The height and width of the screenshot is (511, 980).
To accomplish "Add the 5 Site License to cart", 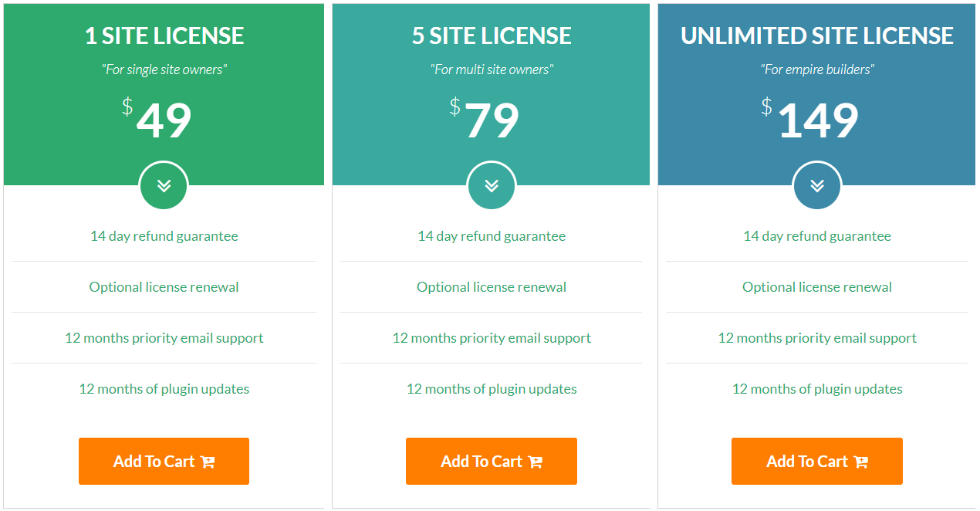I will pyautogui.click(x=491, y=461).
